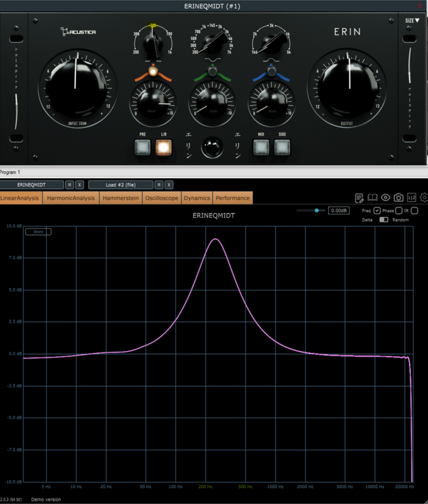
Task: Select the Performance tab
Action: point(232,198)
